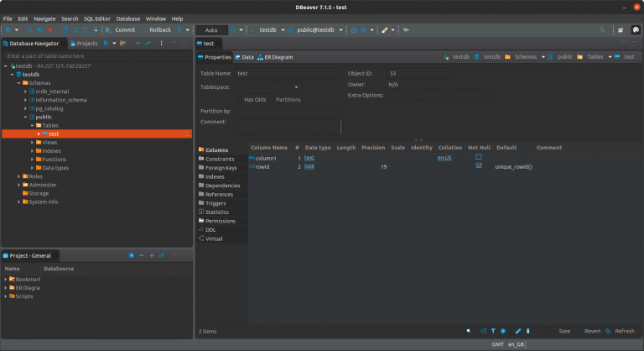Expand the Roles folder
Image resolution: width=644 pixels, height=351 pixels.
20,176
